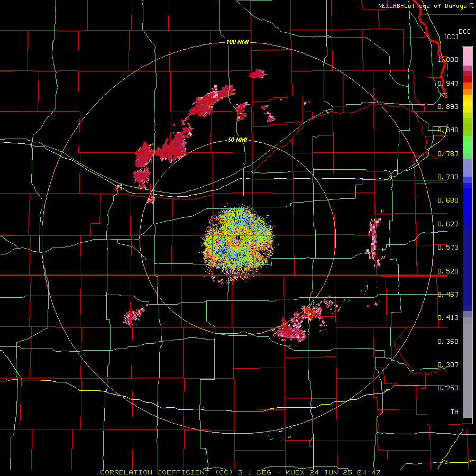
Task: Click the small echo inside the 100 NMI ring top
Action: pyautogui.click(x=258, y=74)
